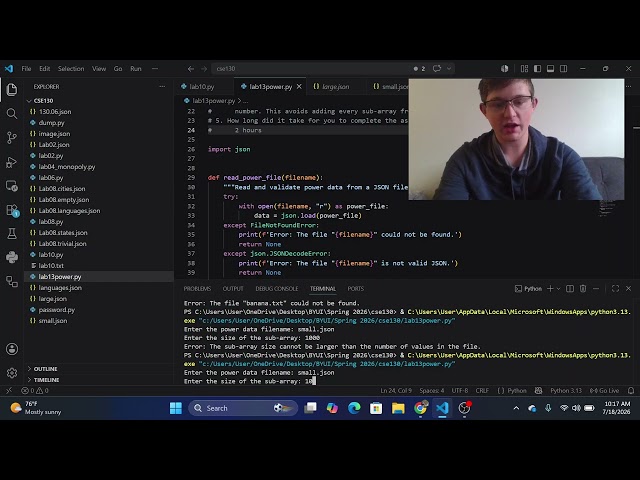Split the terminal panel
Viewport: 640px width, 480px height.
pyautogui.click(x=570, y=289)
